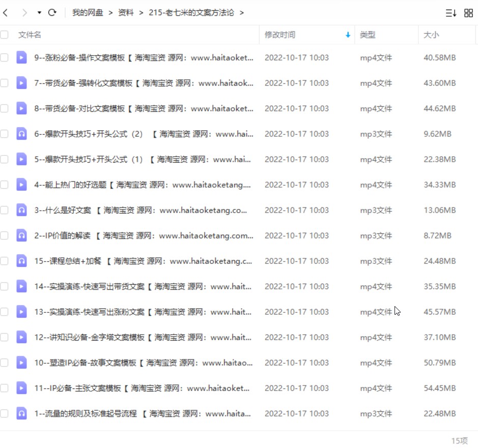The width and height of the screenshot is (478, 448).
Task: Check the box for 4--能上热门的好选题
Action: coord(4,185)
